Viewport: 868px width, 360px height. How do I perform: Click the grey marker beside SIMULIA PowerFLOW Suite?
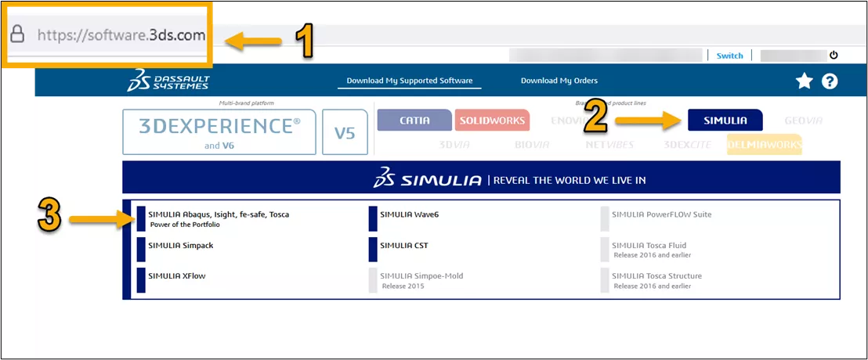605,219
